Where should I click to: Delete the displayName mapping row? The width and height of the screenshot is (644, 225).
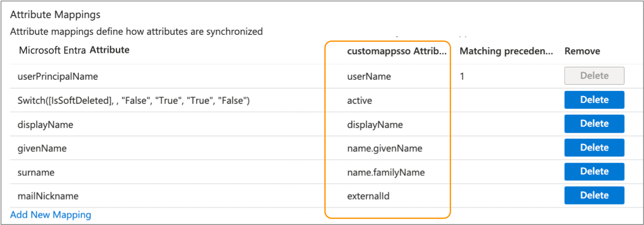(594, 124)
